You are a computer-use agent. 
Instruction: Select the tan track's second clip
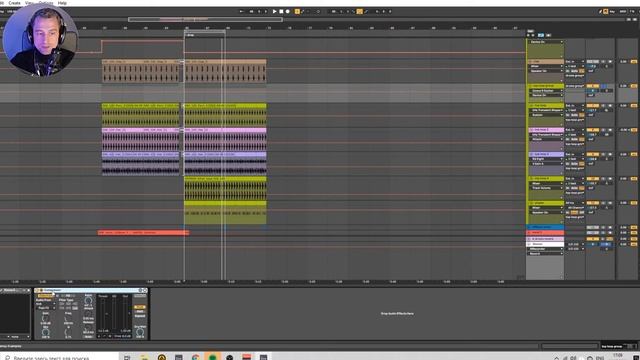[x=225, y=71]
